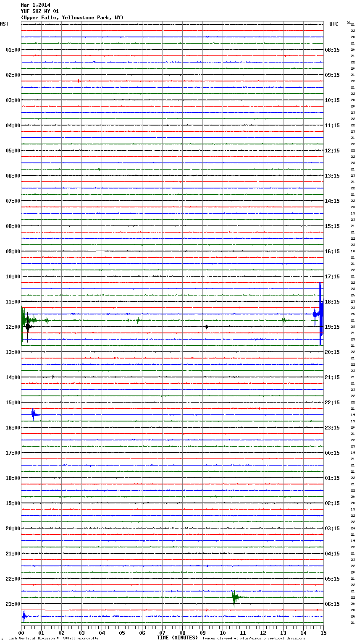Click the date header "Mar 1,2014"
357x644 pixels.
click(35, 5)
